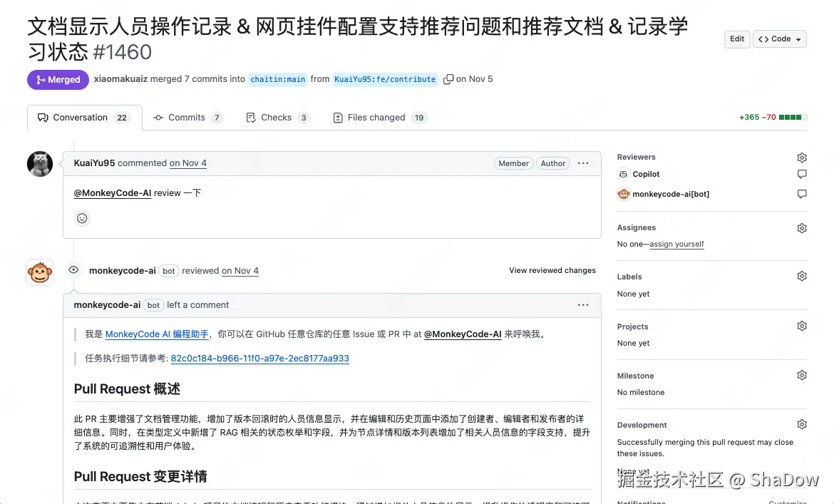
Task: Open the chaitin:main base branch link
Action: [278, 79]
